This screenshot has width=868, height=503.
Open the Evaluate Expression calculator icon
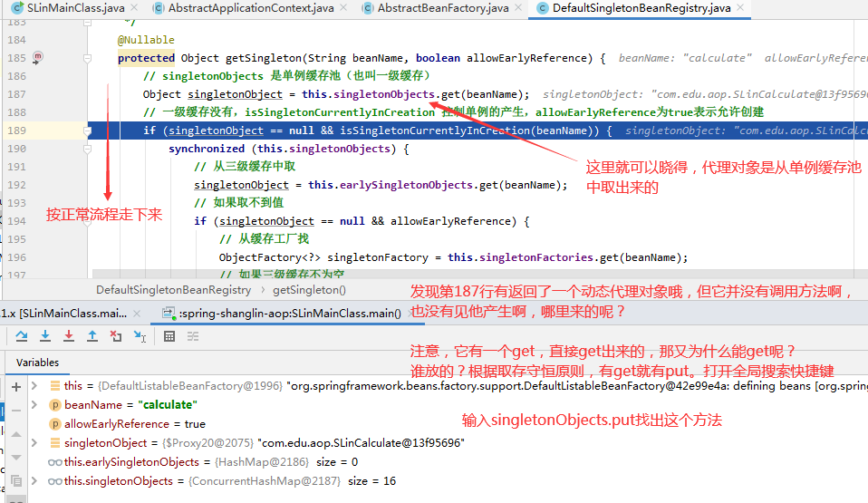[169, 336]
